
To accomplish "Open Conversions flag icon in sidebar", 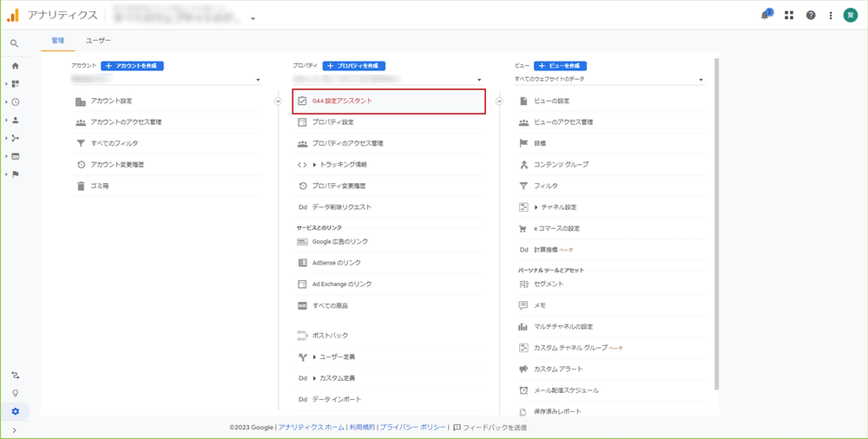I will coord(15,174).
